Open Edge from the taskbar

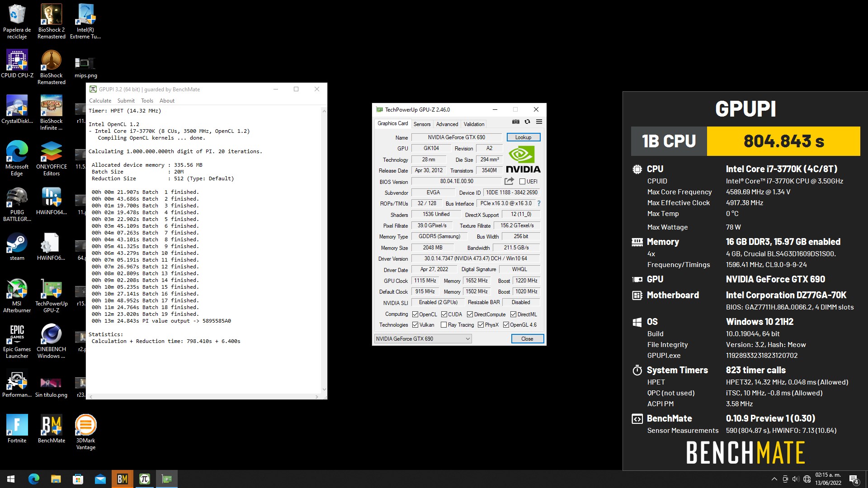pos(34,479)
